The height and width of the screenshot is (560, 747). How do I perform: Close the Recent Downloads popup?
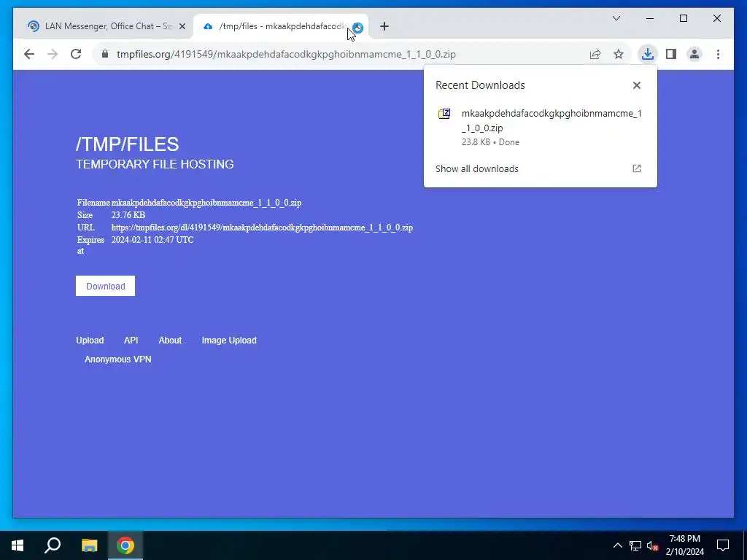coord(636,85)
